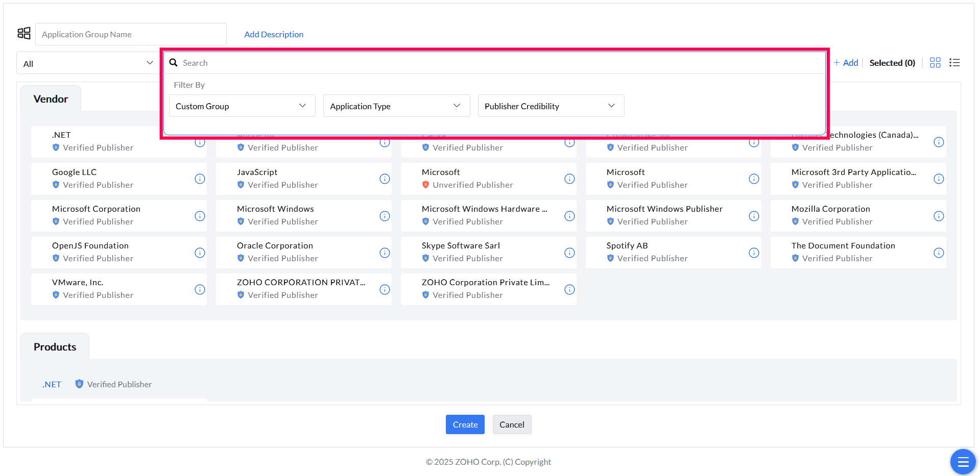Open the All category dropdown
The image size is (980, 476).
88,63
